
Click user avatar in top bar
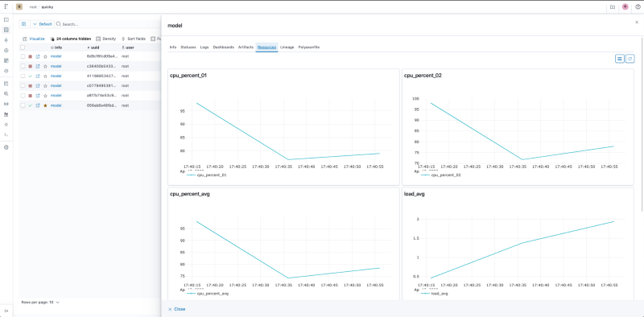tap(625, 7)
